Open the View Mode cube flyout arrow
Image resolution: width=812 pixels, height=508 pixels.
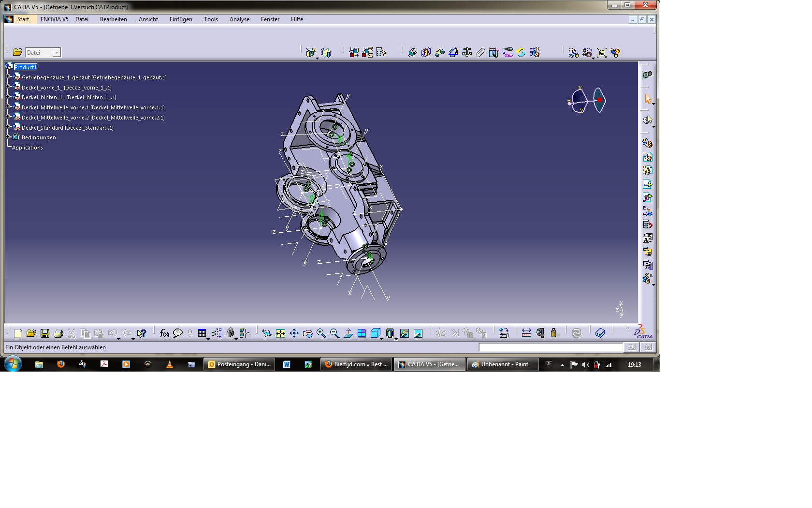coord(382,338)
